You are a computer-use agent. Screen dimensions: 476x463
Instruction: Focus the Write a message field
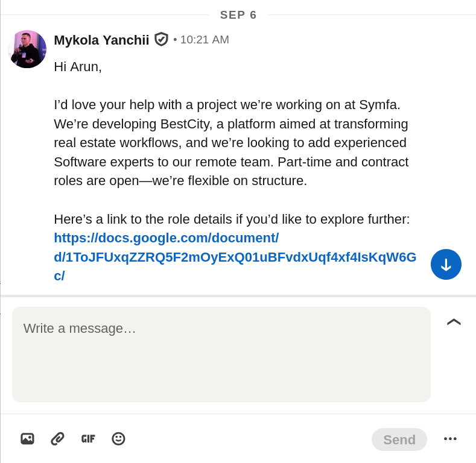click(221, 354)
